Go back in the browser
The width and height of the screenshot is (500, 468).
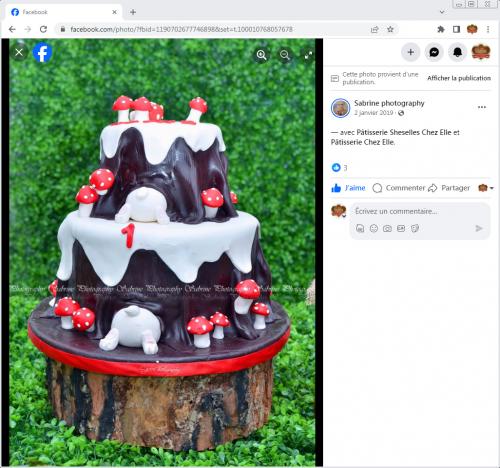pyautogui.click(x=12, y=29)
